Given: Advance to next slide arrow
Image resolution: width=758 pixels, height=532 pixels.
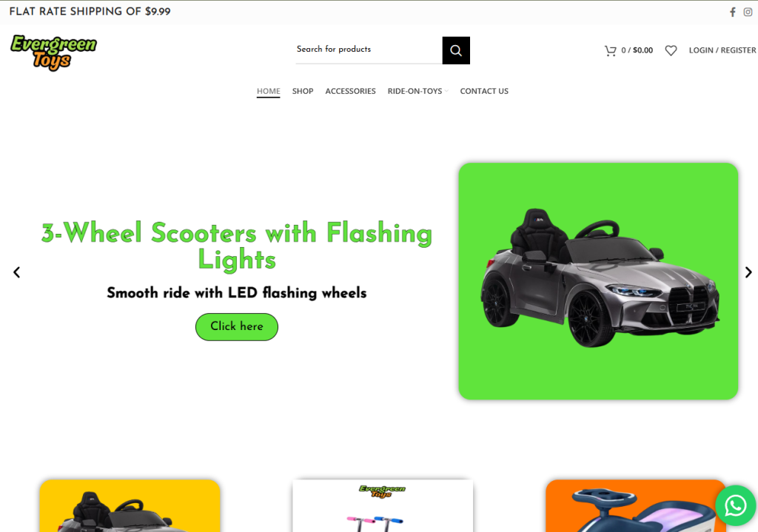Looking at the screenshot, I should pos(748,272).
